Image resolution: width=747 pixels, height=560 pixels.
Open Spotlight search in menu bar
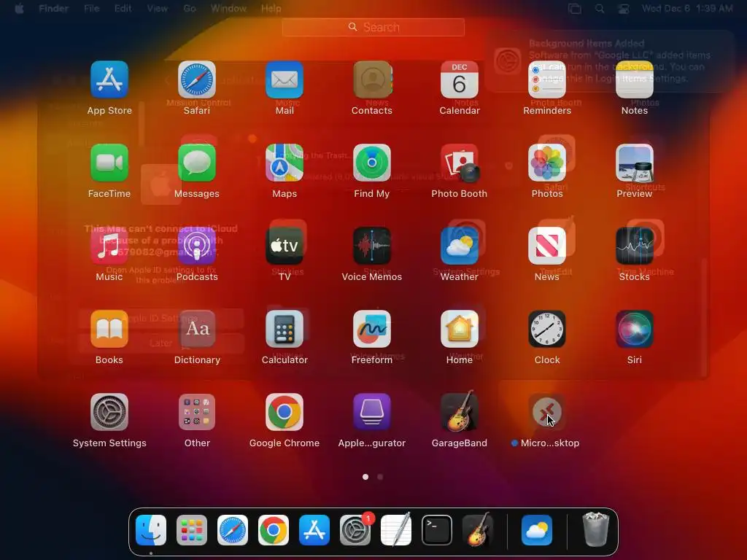[600, 9]
